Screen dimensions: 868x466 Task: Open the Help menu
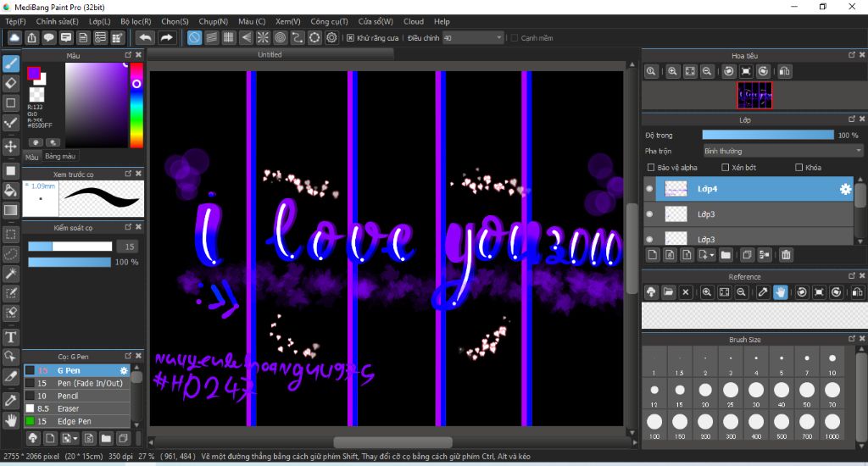[x=442, y=21]
